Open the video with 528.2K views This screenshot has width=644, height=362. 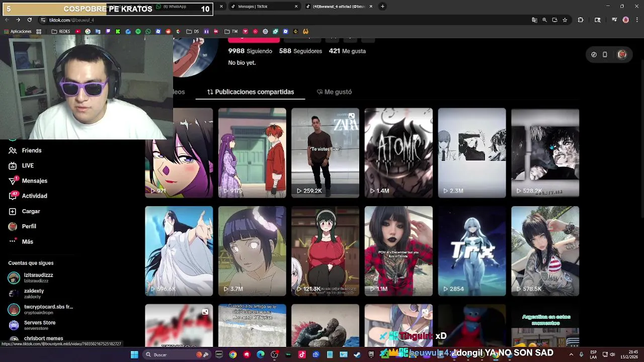tap(545, 153)
